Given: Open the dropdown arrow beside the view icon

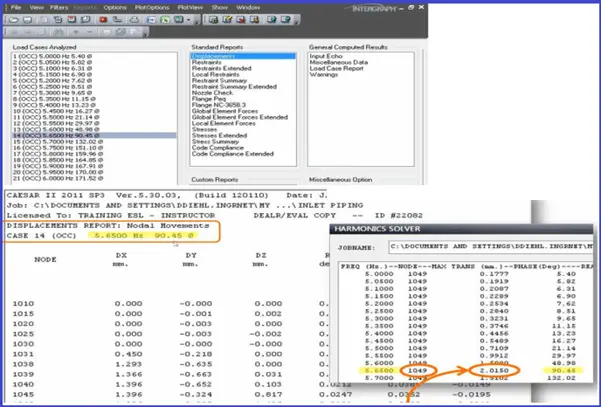Looking at the screenshot, I should 189,20.
